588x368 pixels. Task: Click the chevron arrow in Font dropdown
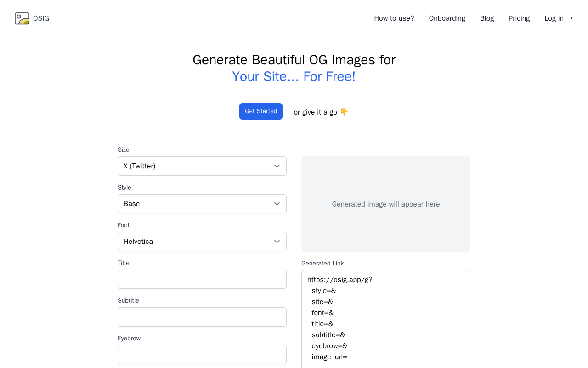pyautogui.click(x=277, y=241)
